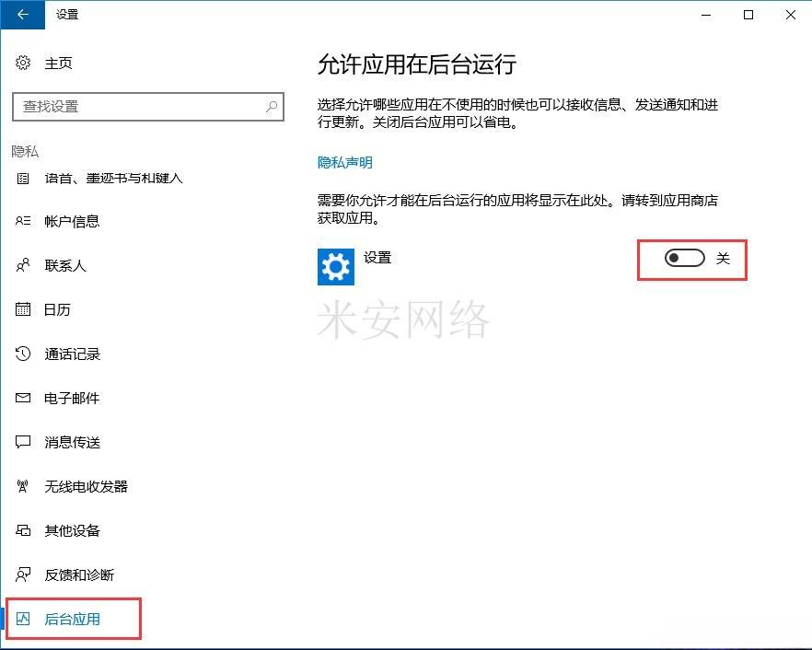Image resolution: width=812 pixels, height=650 pixels.
Task: Open 帐户信息 privacy settings
Action: [72, 222]
